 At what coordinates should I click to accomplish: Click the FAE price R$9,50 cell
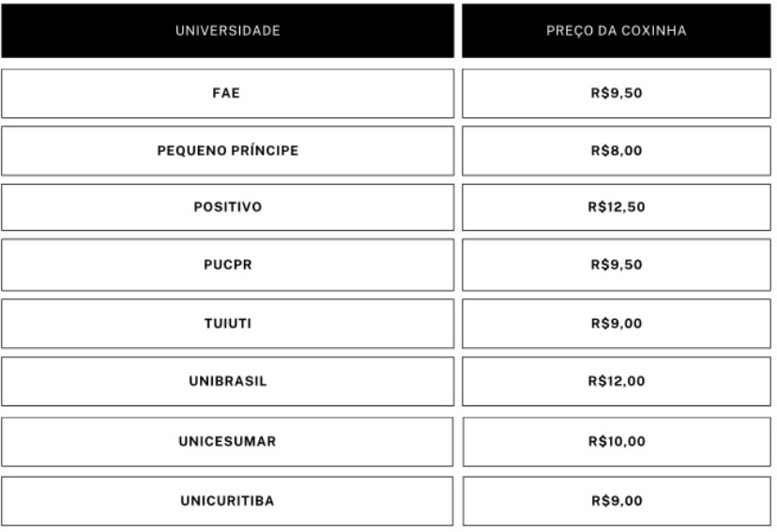tap(617, 93)
